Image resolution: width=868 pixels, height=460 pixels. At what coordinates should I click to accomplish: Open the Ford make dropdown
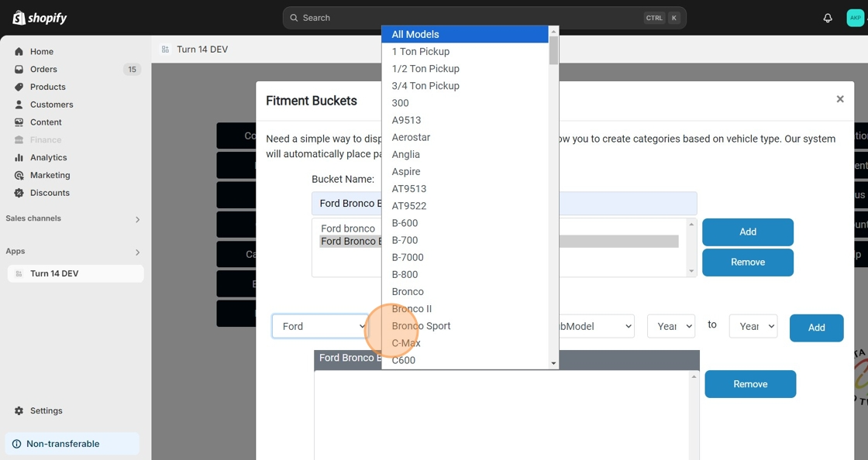(320, 326)
